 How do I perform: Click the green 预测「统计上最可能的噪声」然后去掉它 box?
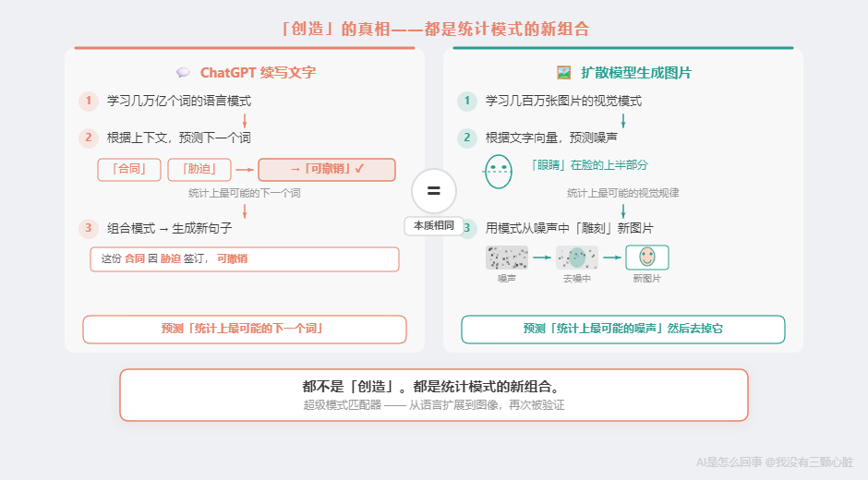(x=623, y=329)
